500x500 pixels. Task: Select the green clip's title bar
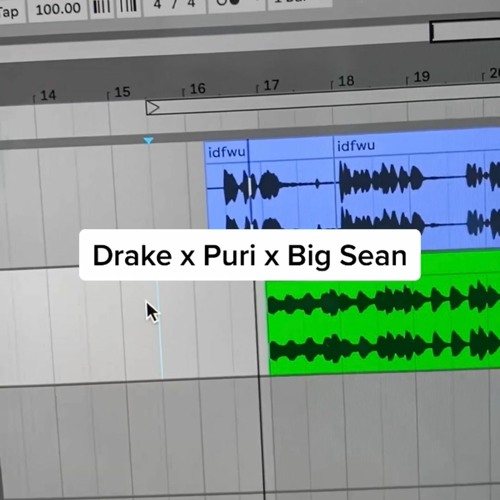(460, 263)
